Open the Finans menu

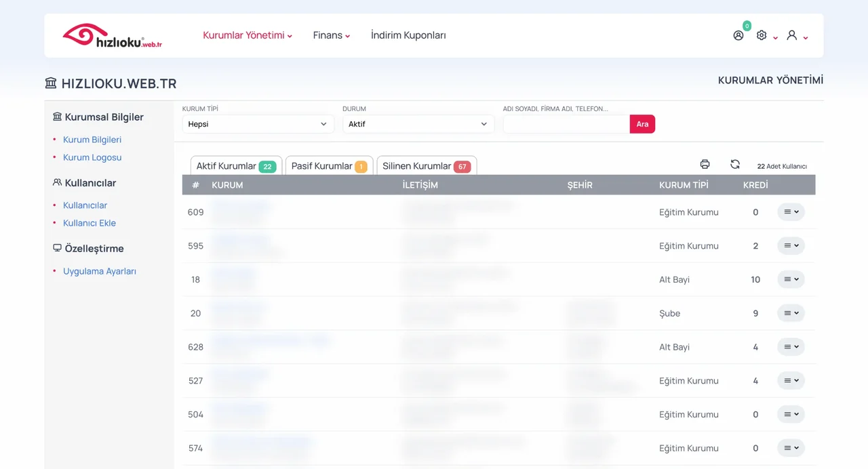tap(332, 35)
